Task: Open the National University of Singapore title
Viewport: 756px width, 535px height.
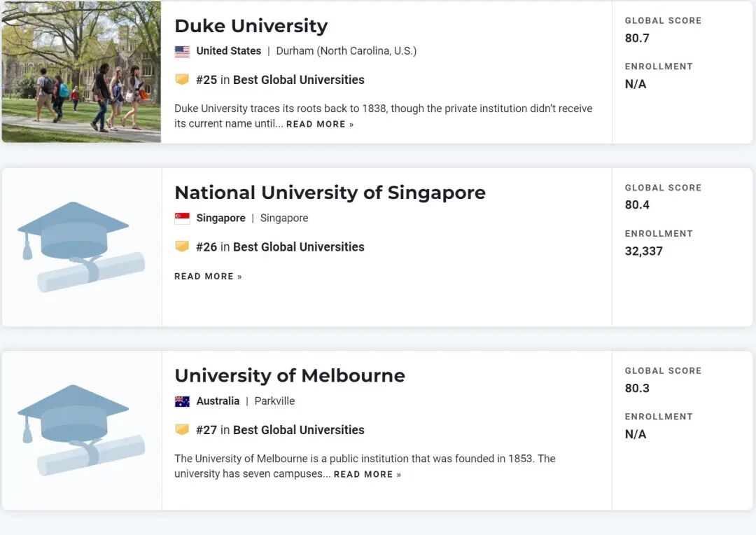Action: [330, 193]
